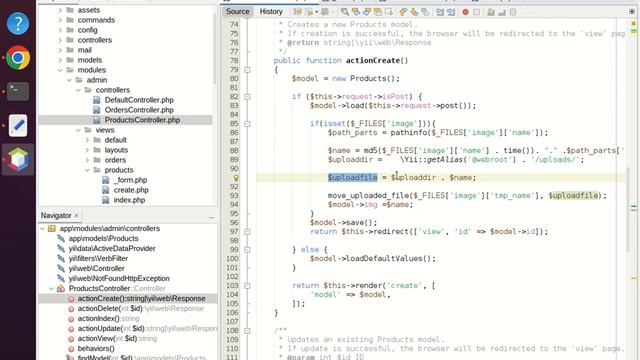Open _form.php under products
The height and width of the screenshot is (360, 640).
(130, 180)
